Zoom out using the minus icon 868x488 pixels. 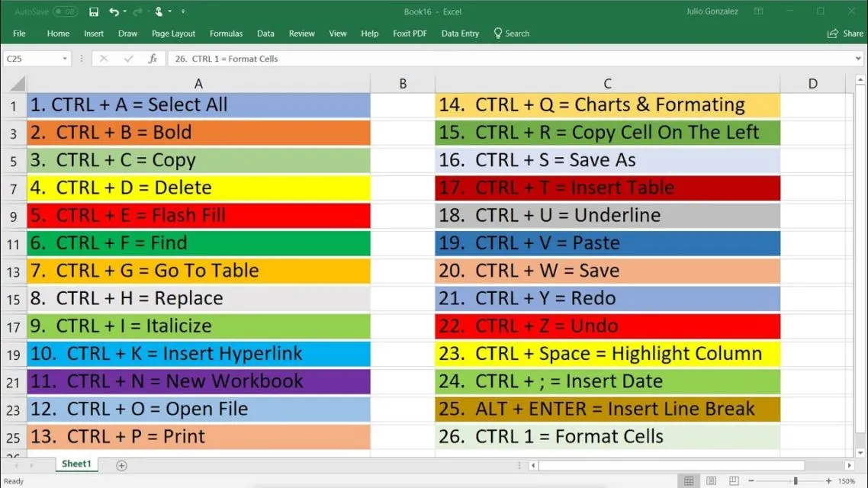(x=751, y=480)
